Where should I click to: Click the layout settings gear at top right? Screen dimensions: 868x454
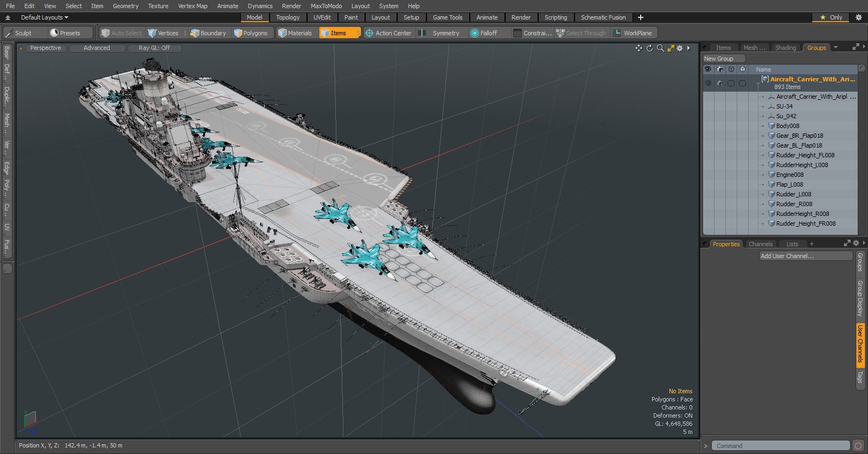(x=859, y=17)
